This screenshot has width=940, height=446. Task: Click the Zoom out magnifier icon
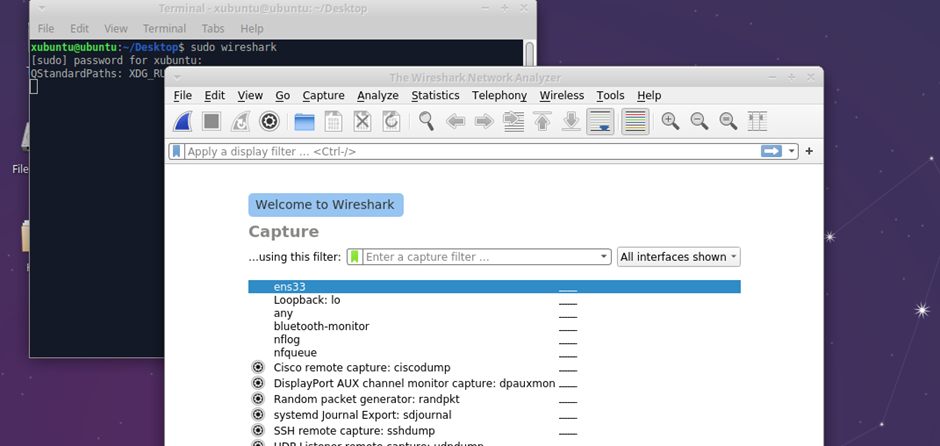(x=700, y=122)
